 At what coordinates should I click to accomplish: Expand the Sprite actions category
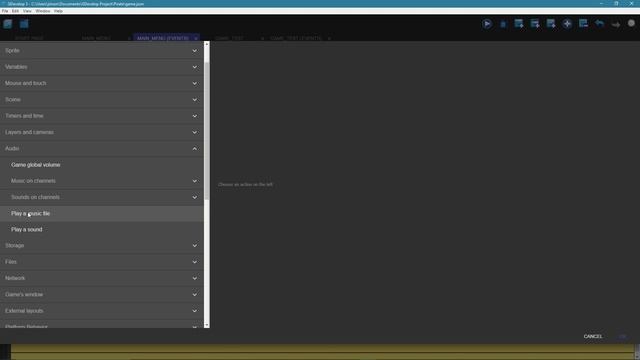[102, 51]
